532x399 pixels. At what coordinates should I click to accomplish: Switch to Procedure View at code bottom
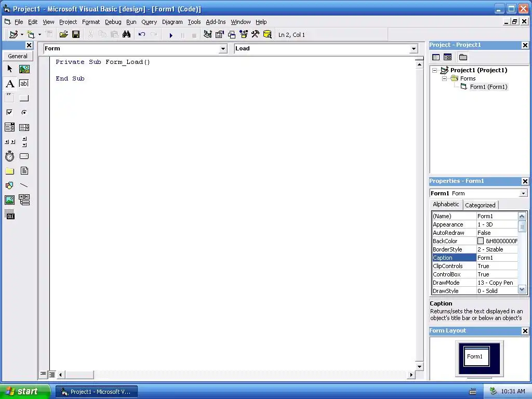[43, 374]
